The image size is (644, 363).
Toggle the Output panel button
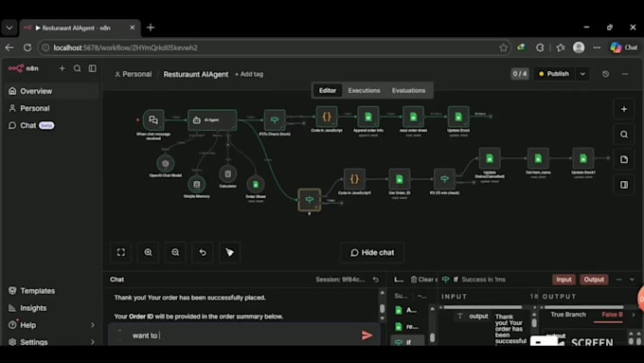[x=594, y=280]
